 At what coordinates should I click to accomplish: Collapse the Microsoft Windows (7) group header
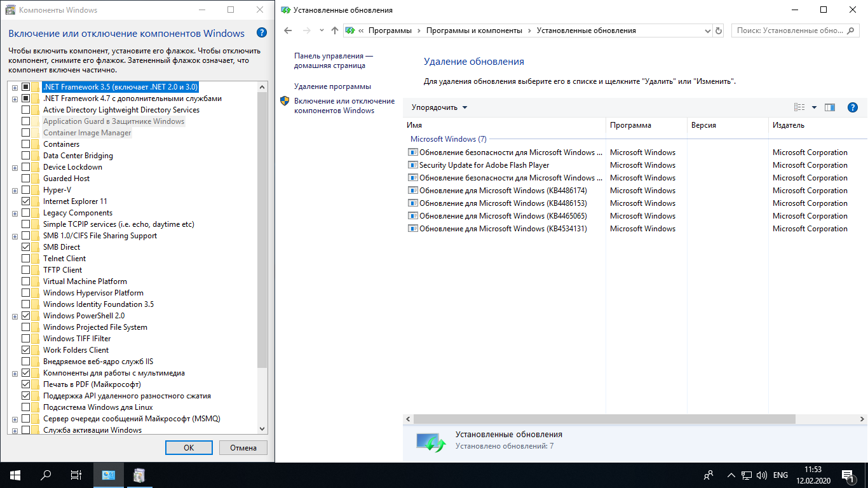pos(448,139)
